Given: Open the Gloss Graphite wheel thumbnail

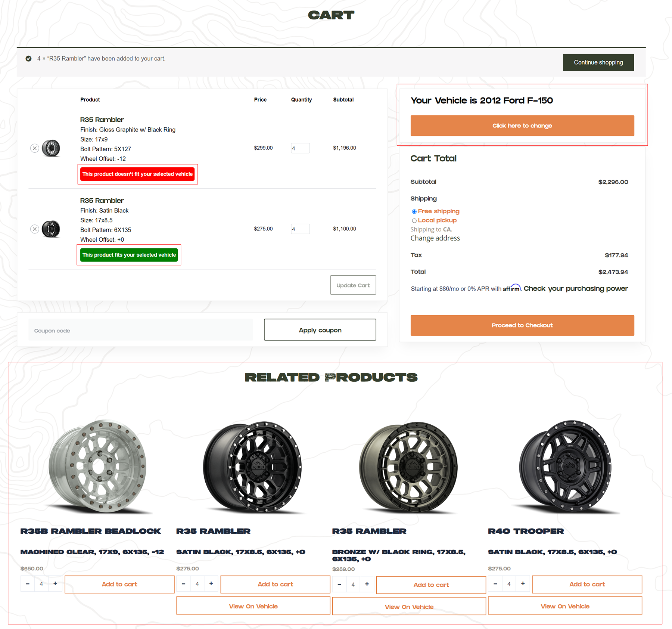Looking at the screenshot, I should [51, 148].
